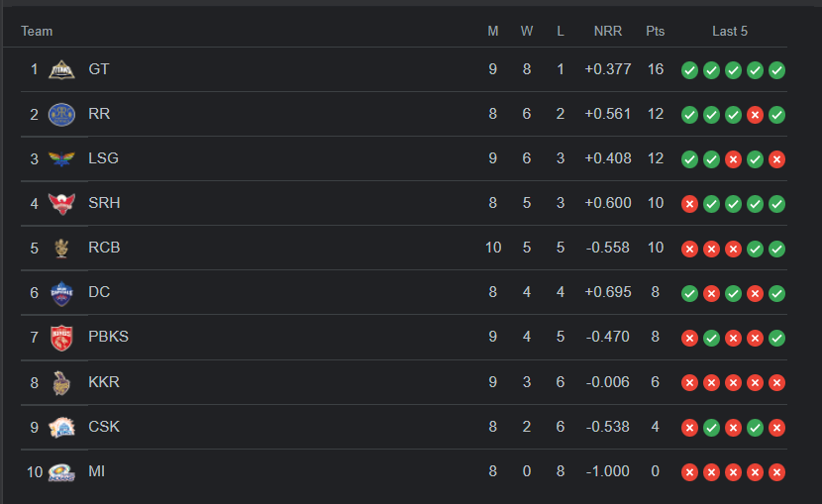Click the LSG team logo
The image size is (822, 504).
tap(62, 158)
